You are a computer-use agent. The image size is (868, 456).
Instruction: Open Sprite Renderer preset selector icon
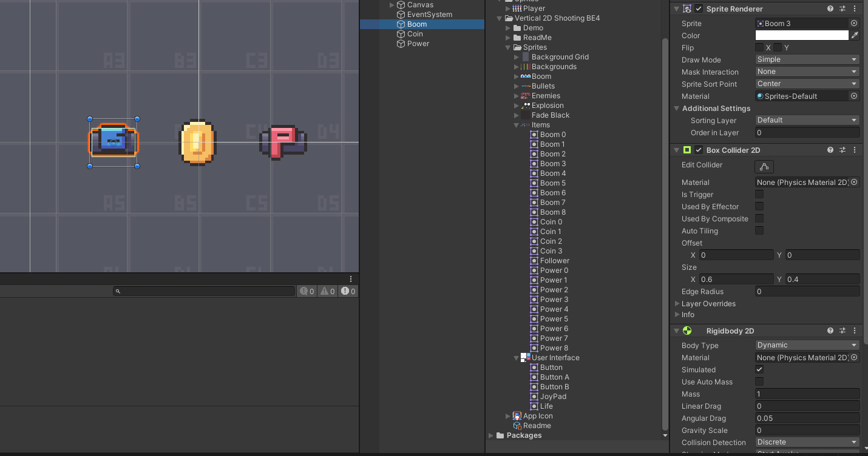843,9
